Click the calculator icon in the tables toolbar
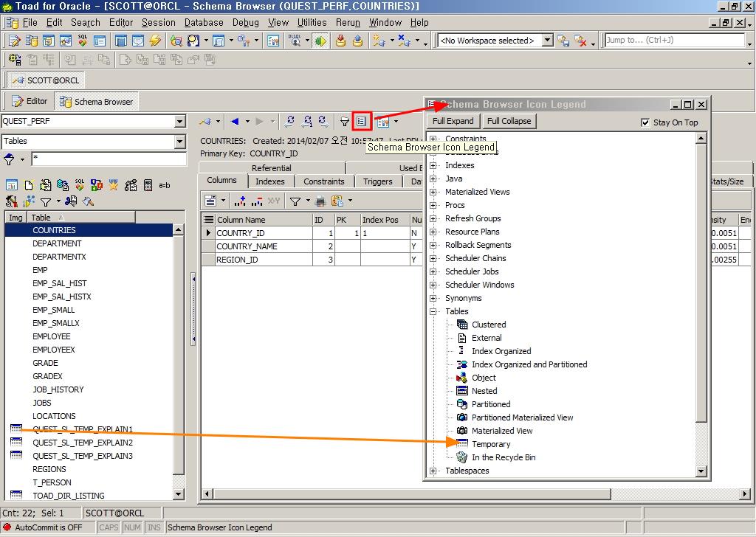 pyautogui.click(x=148, y=185)
